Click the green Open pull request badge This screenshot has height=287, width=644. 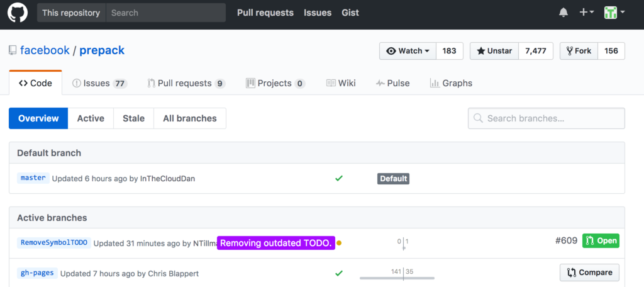(601, 240)
